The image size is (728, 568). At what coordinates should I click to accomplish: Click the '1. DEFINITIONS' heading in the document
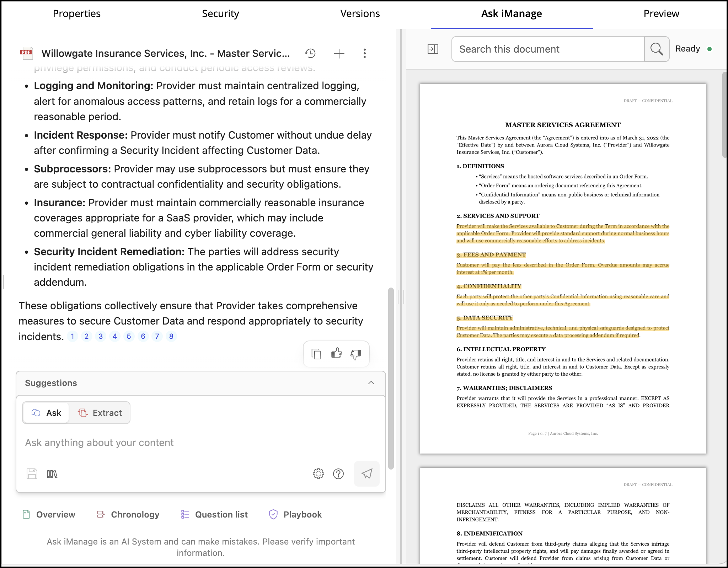[480, 166]
